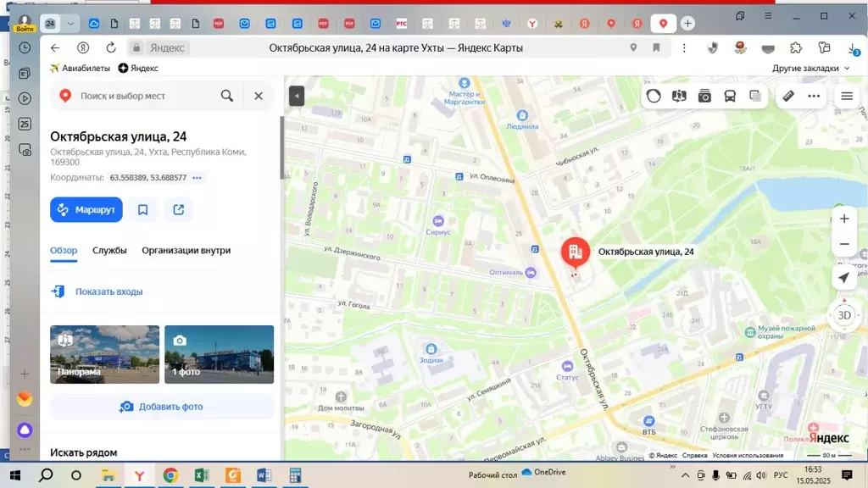Select the Статус place icon on map
Image resolution: width=868 pixels, height=488 pixels.
pos(567,366)
